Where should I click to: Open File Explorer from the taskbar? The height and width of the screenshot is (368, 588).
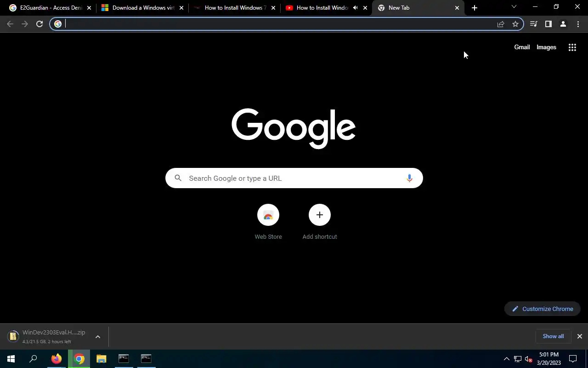(x=102, y=359)
